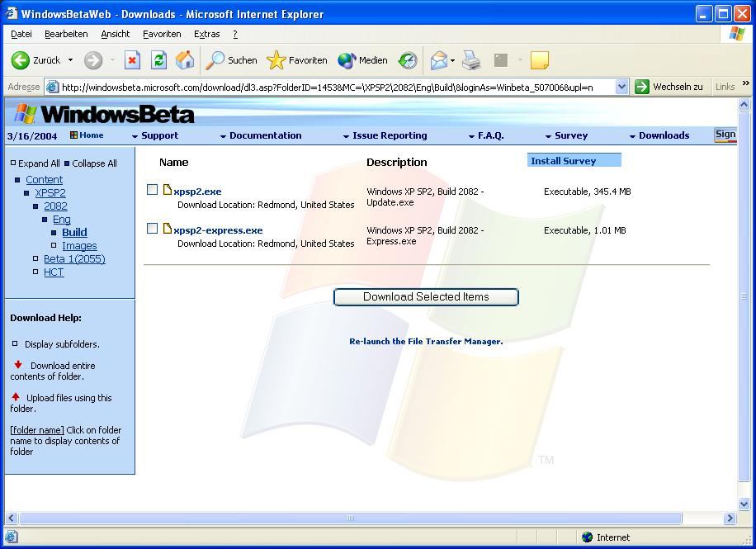Click the Internet zone globe icon
Screen dimensions: 756x549
tap(588, 537)
